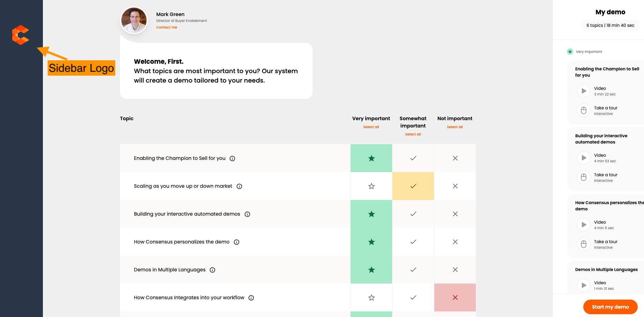This screenshot has height=317, width=644.
Task: Click the Demos in Multiple Languages topic name
Action: (x=170, y=270)
